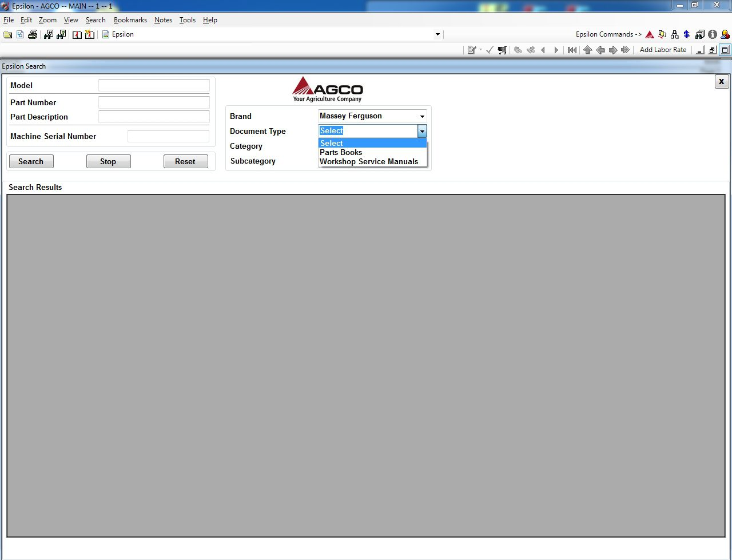
Task: Open the shopping cart icon
Action: tap(502, 50)
